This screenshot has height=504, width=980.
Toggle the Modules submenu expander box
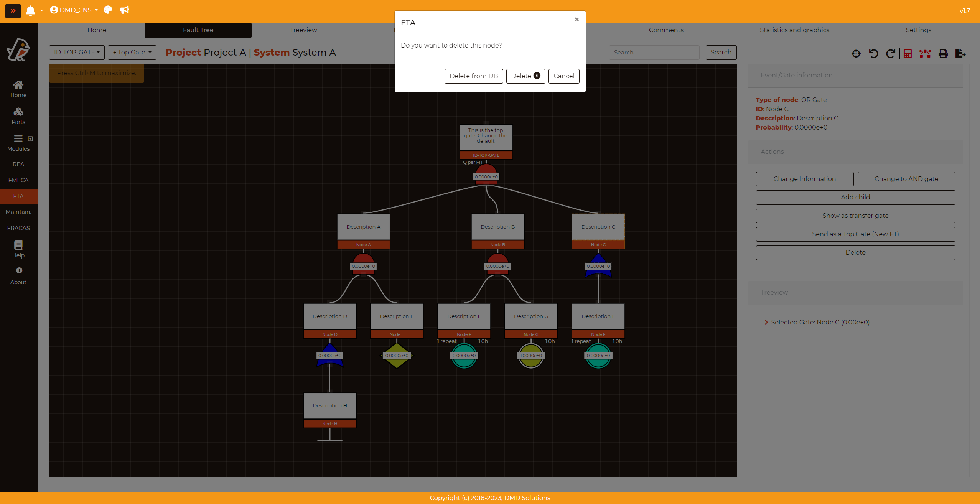(30, 138)
